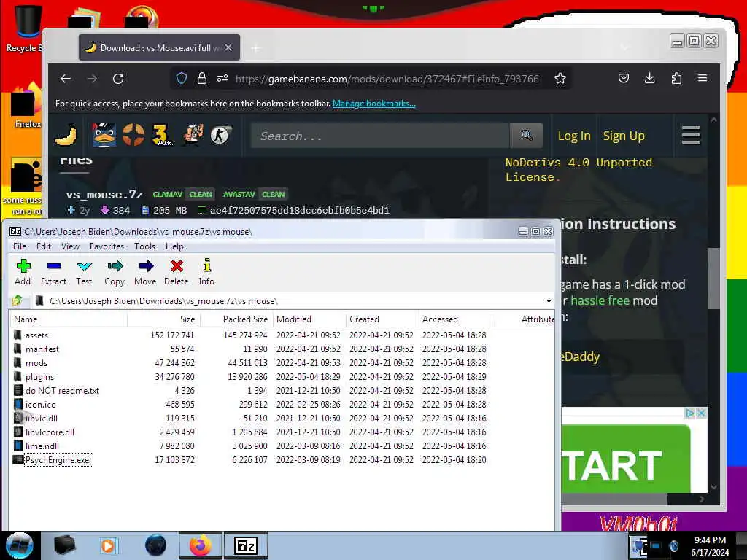Reload the GameBanana page
This screenshot has height=560, width=747.
tap(118, 79)
